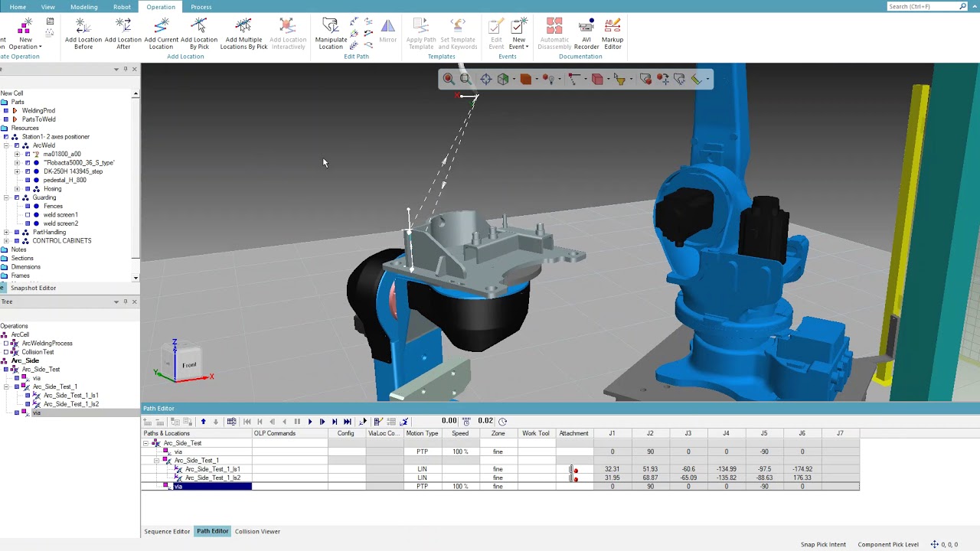
Task: Switch to the Robot ribbon tab
Action: click(x=122, y=7)
